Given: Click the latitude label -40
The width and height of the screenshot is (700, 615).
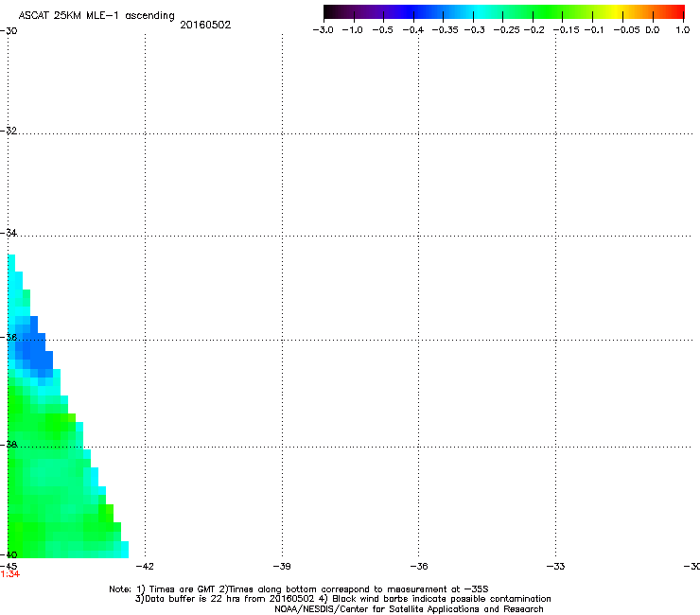Looking at the screenshot, I should (x=9, y=554).
